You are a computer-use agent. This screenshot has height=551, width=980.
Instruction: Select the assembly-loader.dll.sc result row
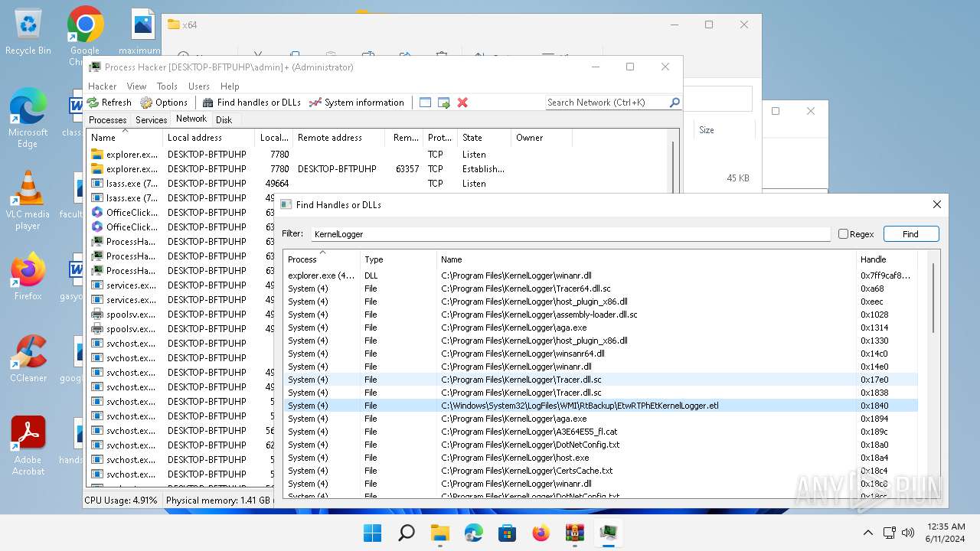pyautogui.click(x=600, y=315)
